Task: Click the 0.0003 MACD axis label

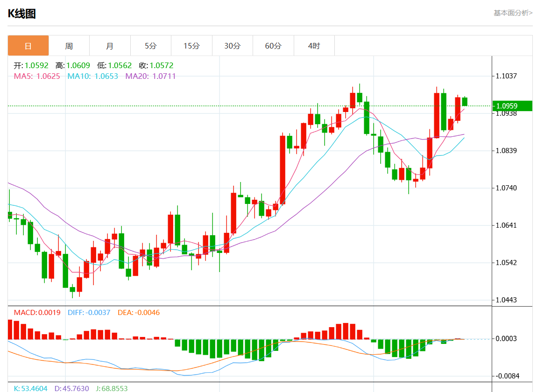Action: 506,339
